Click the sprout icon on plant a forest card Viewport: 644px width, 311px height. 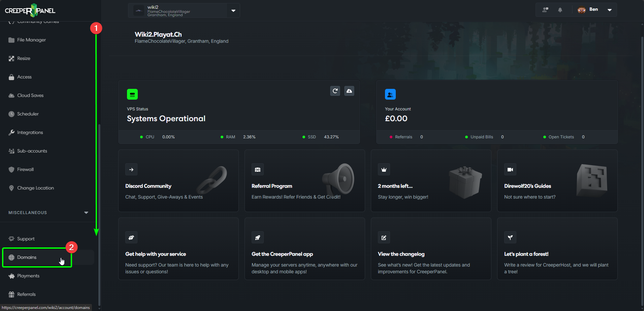coord(510,238)
